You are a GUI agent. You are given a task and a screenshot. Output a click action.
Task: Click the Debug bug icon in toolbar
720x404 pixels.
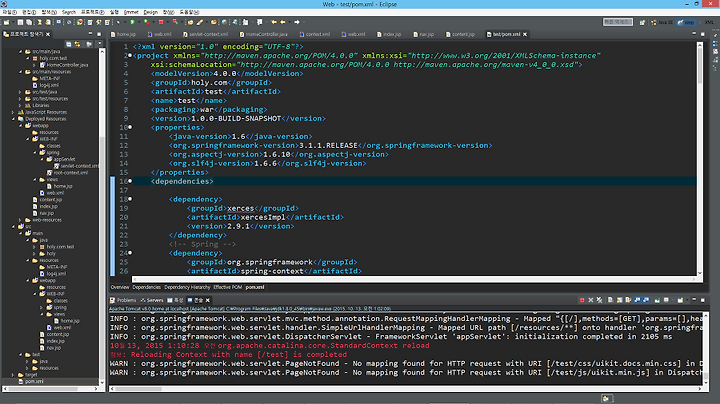pyautogui.click(x=118, y=22)
